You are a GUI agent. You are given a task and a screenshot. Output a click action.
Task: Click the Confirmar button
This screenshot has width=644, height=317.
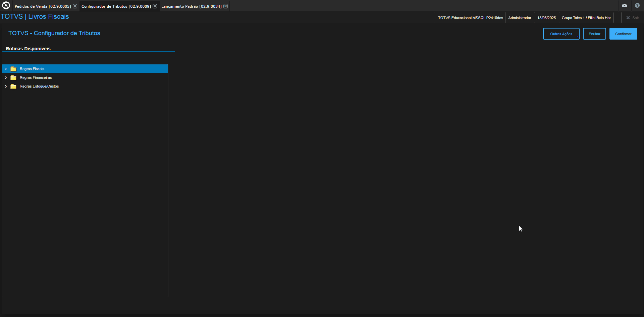pos(623,34)
